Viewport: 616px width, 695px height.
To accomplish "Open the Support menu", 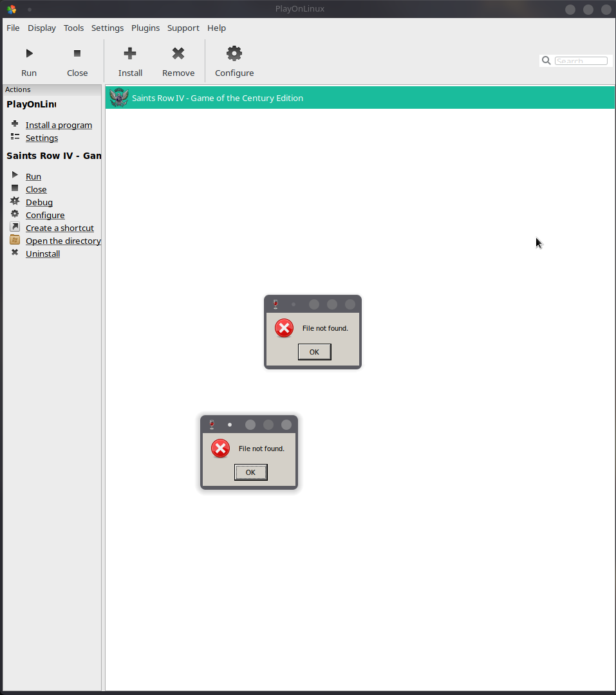I will (183, 28).
